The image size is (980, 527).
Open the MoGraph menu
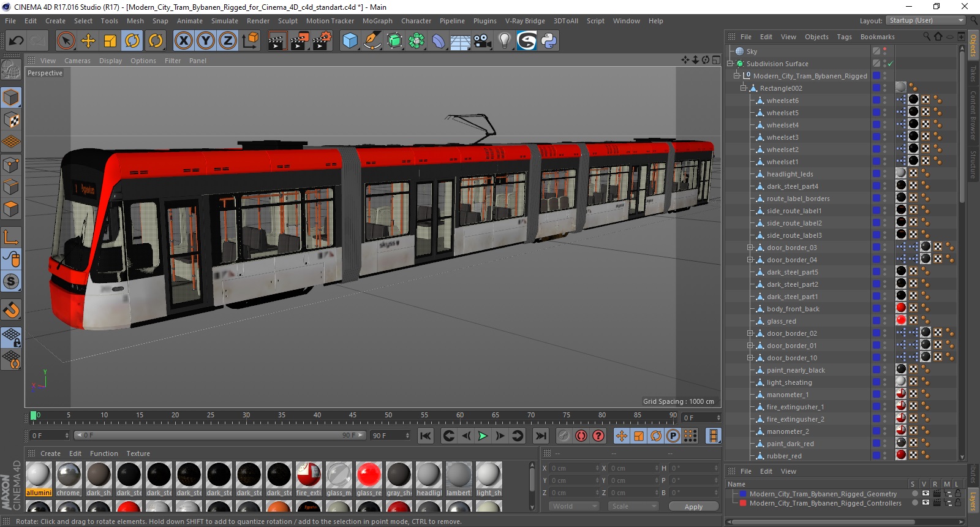[x=377, y=21]
